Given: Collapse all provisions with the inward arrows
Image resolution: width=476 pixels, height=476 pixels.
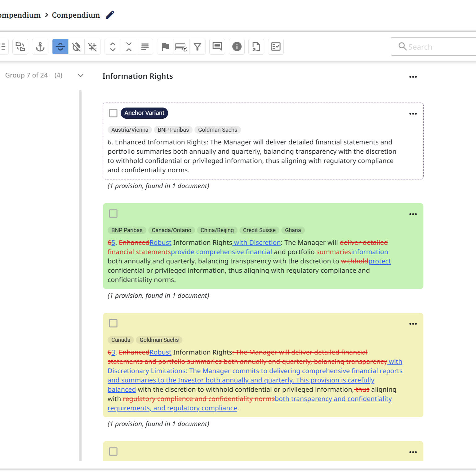Looking at the screenshot, I should coord(129,47).
